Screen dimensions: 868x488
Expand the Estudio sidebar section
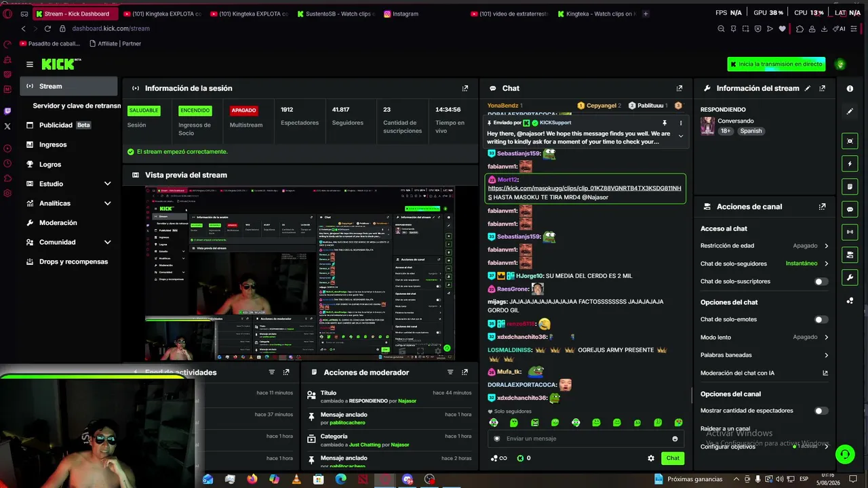coord(107,184)
